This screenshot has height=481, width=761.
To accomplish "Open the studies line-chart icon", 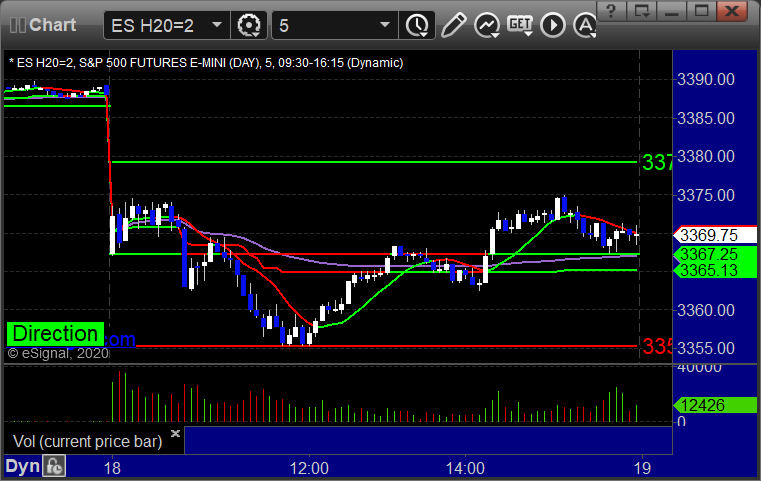I will 487,25.
